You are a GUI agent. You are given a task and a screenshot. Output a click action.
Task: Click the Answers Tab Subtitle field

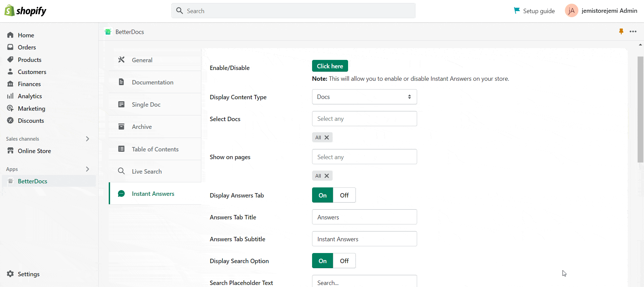[365, 239]
